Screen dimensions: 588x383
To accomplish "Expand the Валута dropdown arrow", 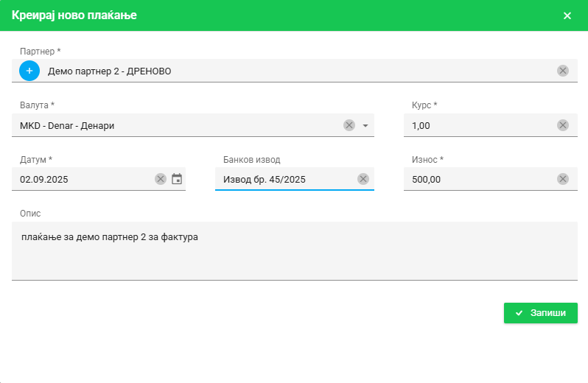I will (365, 125).
